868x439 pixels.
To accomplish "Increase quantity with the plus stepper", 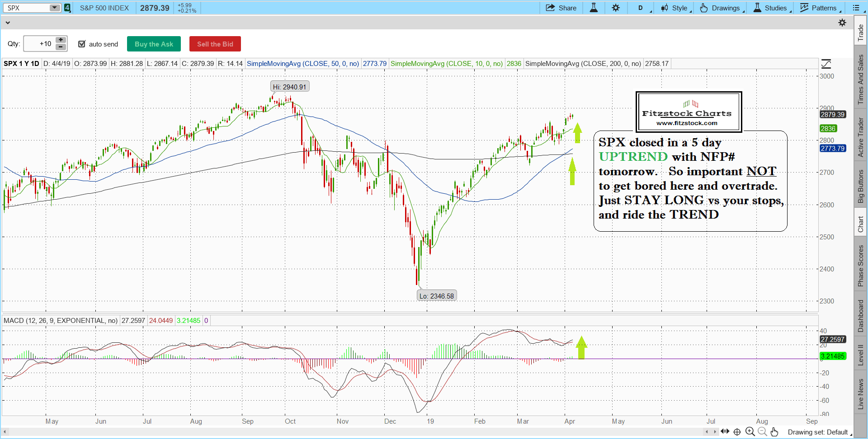I will pos(61,40).
